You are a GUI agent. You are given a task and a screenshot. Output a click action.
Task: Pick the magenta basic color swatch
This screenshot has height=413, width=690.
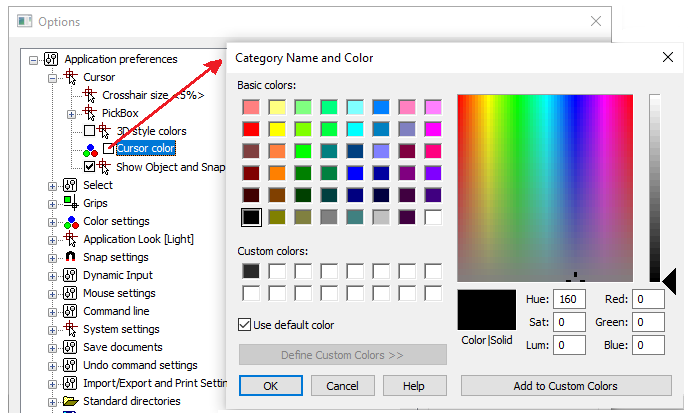[433, 129]
